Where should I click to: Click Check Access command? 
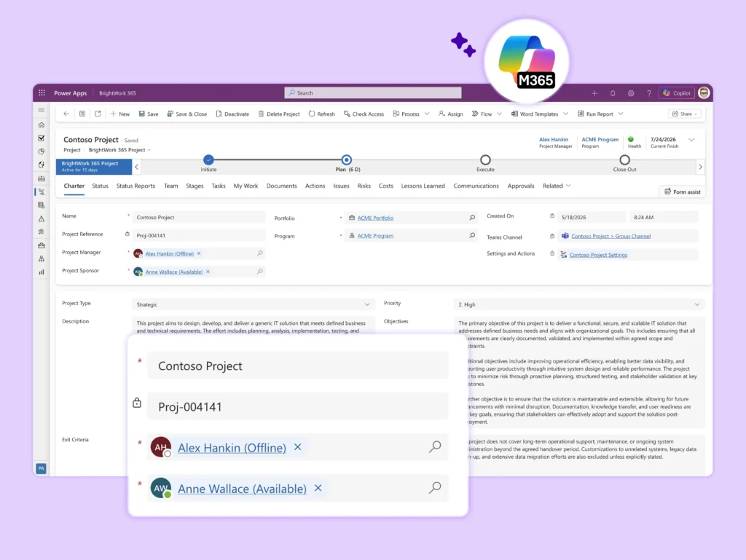[364, 114]
